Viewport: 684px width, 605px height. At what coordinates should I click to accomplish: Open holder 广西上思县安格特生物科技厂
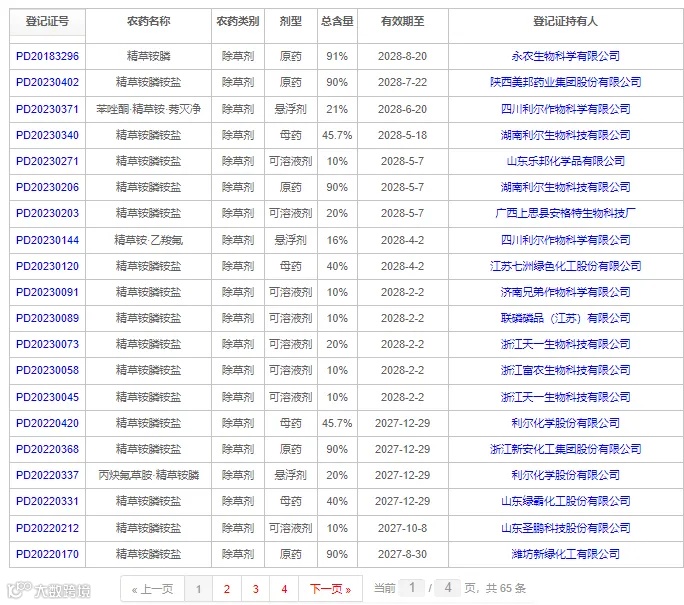tap(566, 213)
